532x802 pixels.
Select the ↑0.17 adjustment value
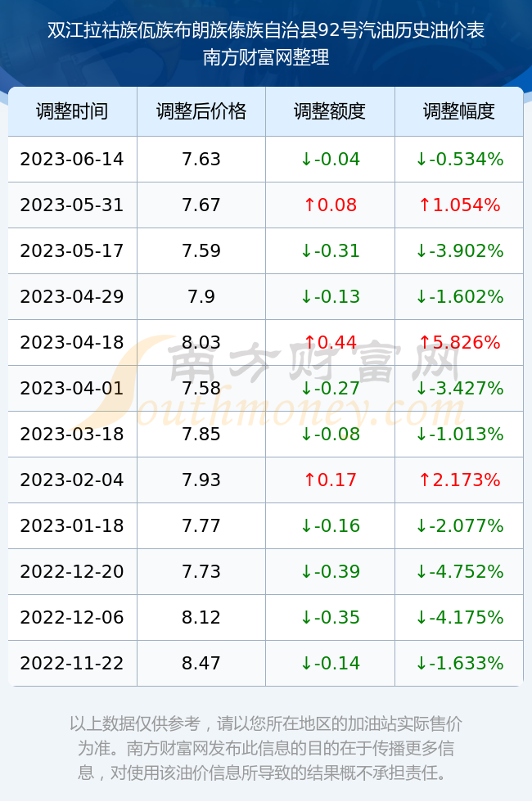(x=330, y=480)
